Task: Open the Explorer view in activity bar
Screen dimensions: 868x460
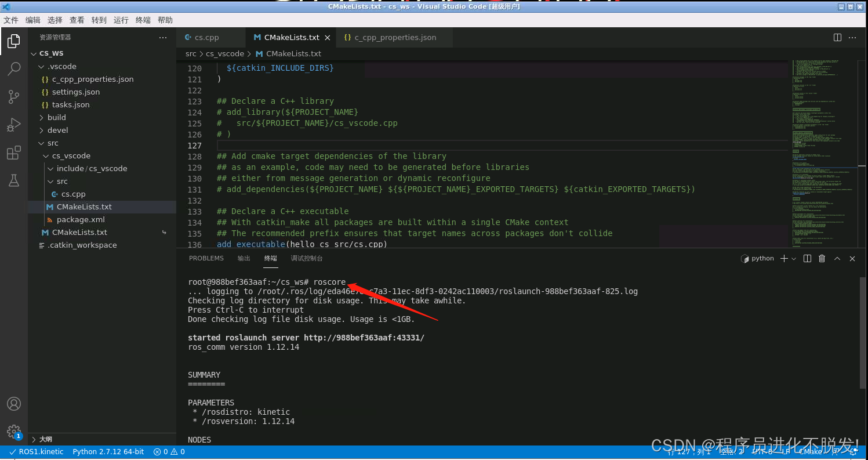Action: pos(13,41)
